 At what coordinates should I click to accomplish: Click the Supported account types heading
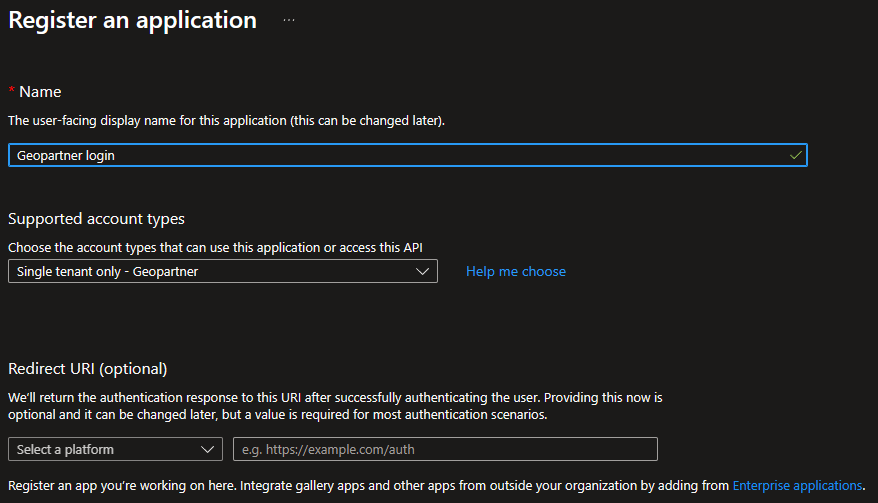96,218
